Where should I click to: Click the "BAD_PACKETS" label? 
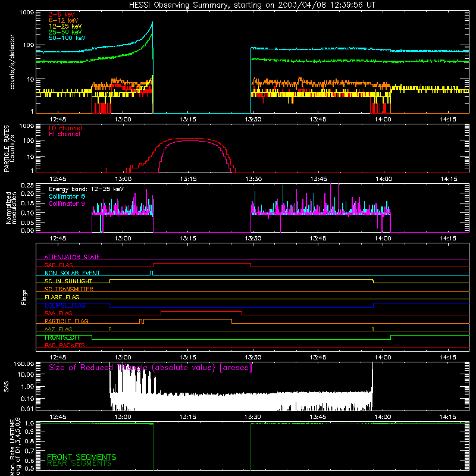[x=65, y=345]
